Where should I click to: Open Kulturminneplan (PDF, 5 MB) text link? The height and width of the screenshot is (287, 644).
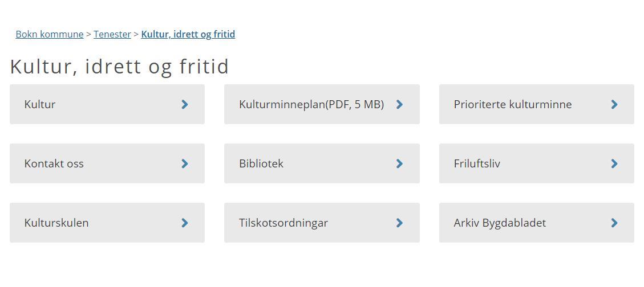[311, 104]
